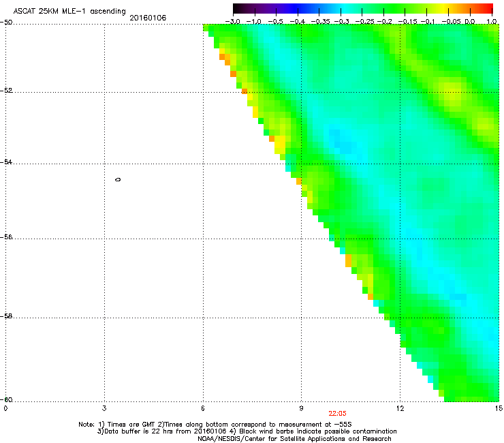Click the "-52" latitude axis label
Viewport: 504px width, 443px height.
point(6,91)
